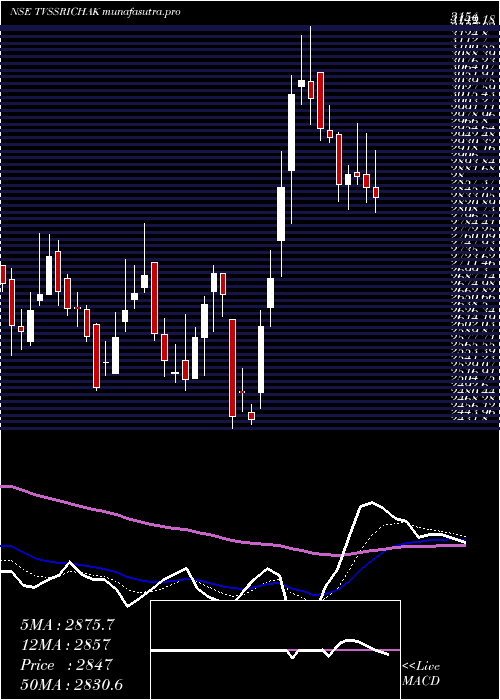Click the <<Live MACD label

[x=421, y=674]
